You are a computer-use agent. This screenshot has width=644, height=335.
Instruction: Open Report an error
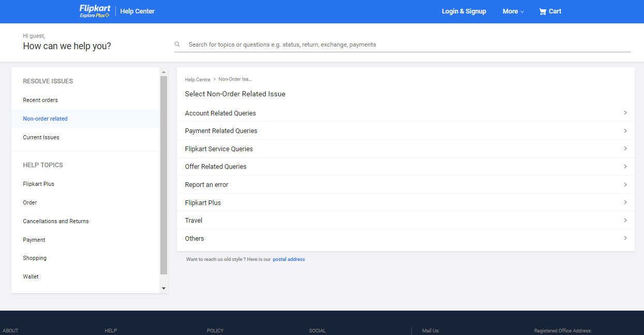(406, 184)
